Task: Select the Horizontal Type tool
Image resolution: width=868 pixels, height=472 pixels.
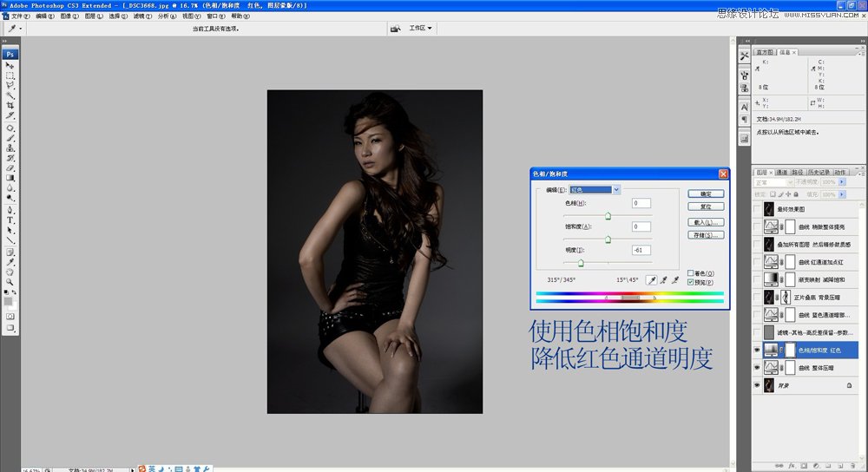Action: pos(10,220)
